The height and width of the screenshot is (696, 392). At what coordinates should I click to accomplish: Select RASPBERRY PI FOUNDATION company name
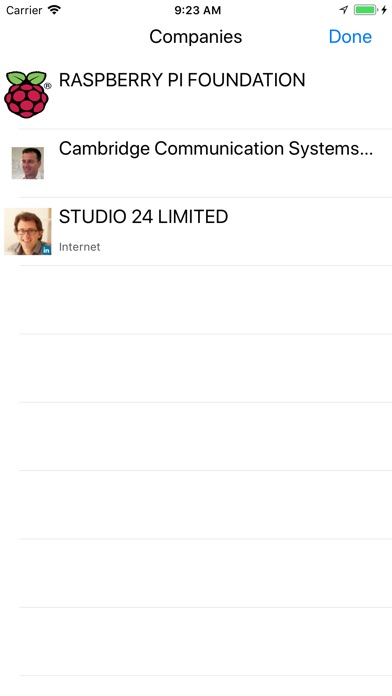tap(182, 80)
